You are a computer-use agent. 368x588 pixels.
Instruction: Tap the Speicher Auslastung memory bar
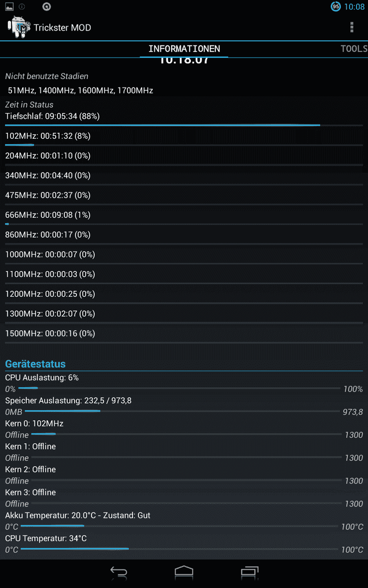point(183,411)
